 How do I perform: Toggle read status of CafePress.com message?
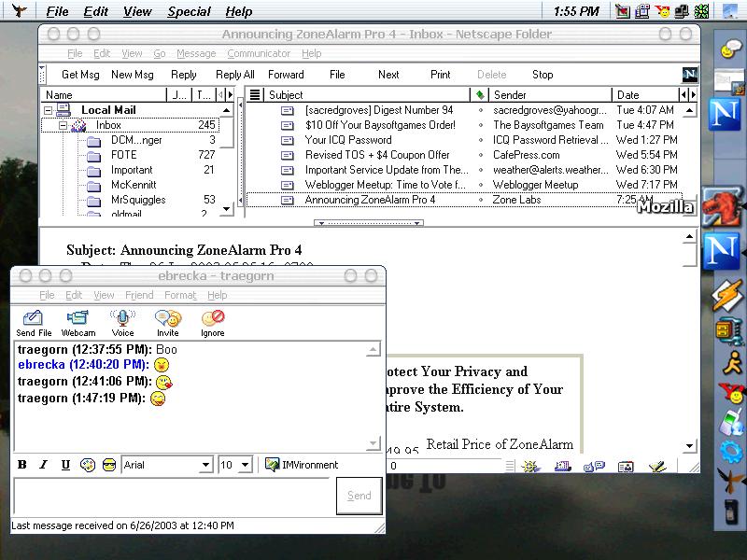tap(481, 155)
